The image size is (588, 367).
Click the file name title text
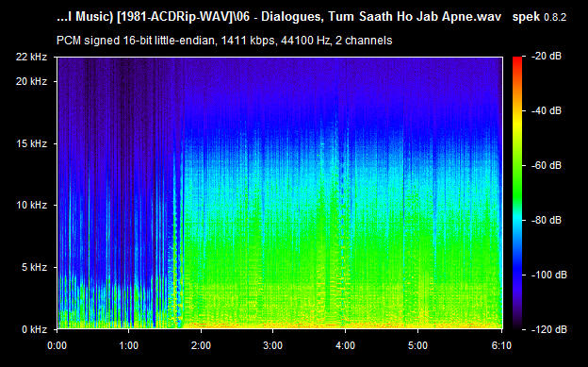pos(279,17)
